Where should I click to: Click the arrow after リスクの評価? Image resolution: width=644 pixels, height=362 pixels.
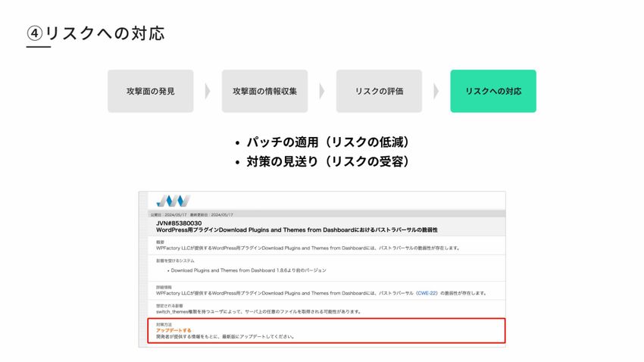coord(436,91)
